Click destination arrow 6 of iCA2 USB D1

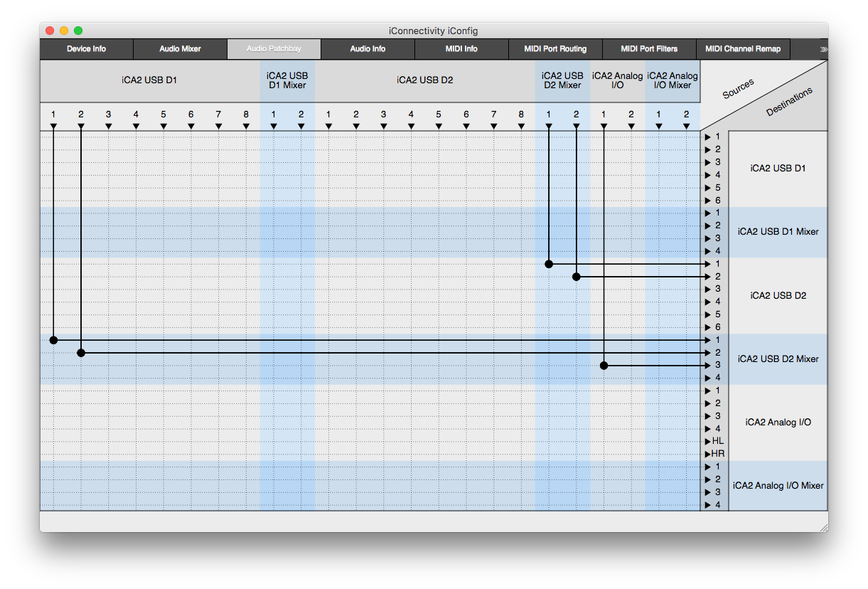(x=708, y=201)
